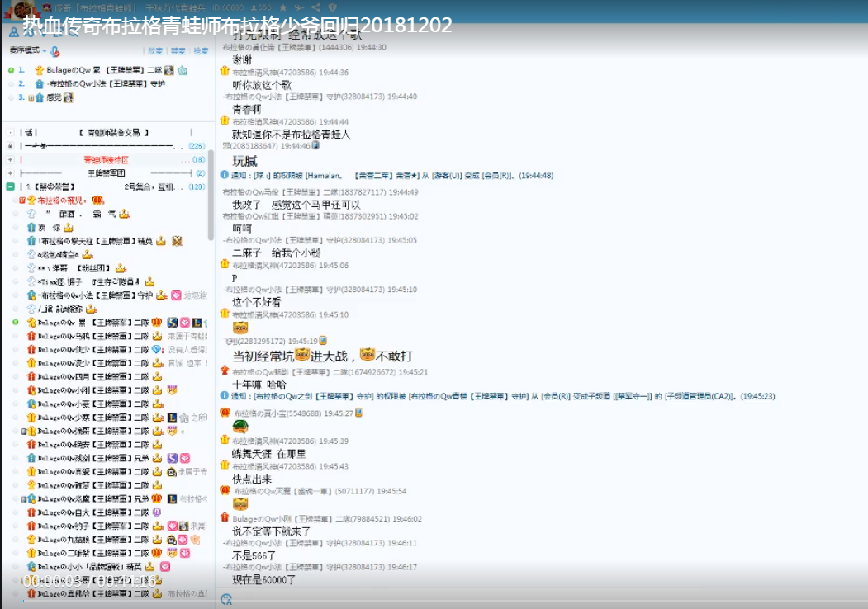Click the purple S badge on 残剑 row
This screenshot has height=609, width=868.
(172, 457)
